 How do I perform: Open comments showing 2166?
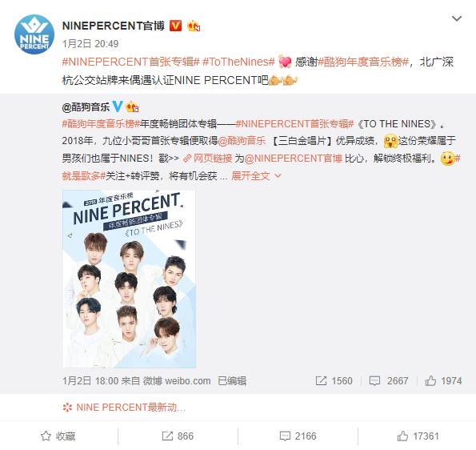pyautogui.click(x=298, y=436)
